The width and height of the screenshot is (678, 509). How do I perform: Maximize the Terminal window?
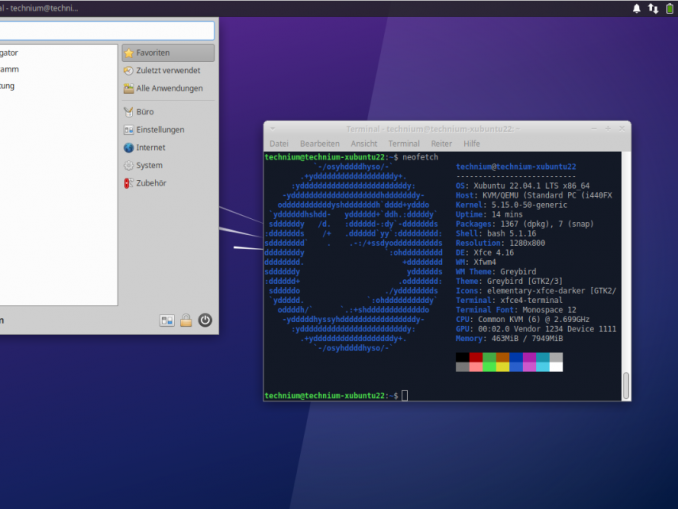point(608,128)
